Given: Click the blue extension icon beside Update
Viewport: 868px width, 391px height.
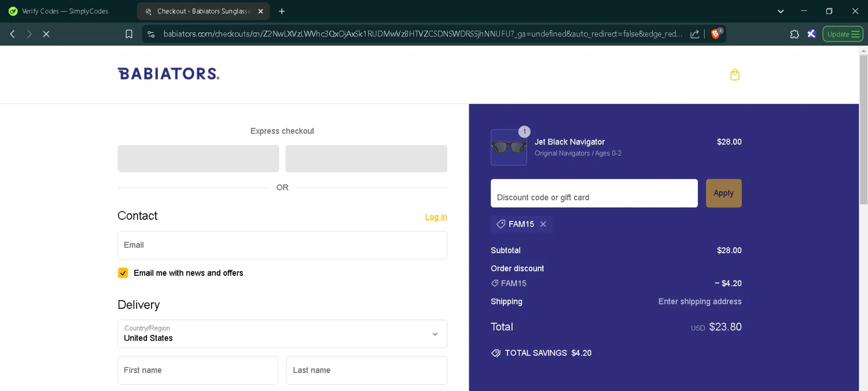Looking at the screenshot, I should (811, 34).
